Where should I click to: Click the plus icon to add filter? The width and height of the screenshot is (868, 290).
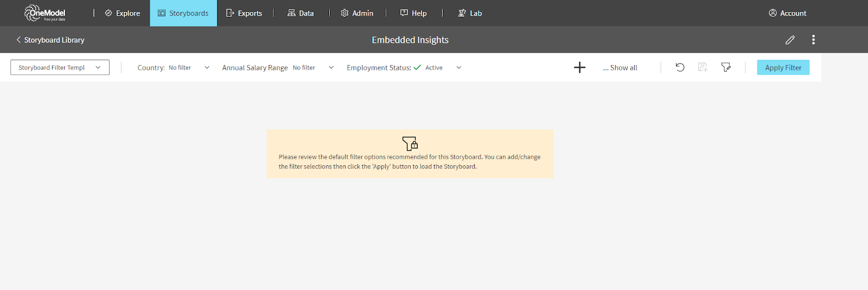coord(579,67)
